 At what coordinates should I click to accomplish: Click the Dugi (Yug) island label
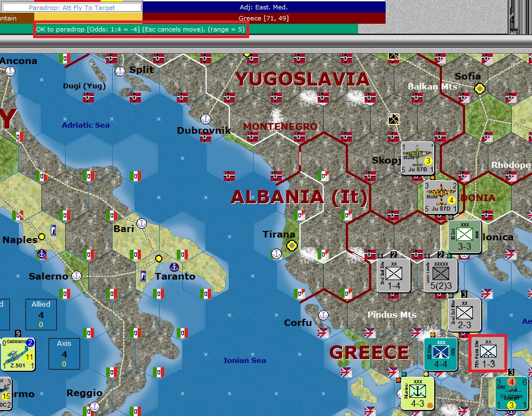[85, 86]
